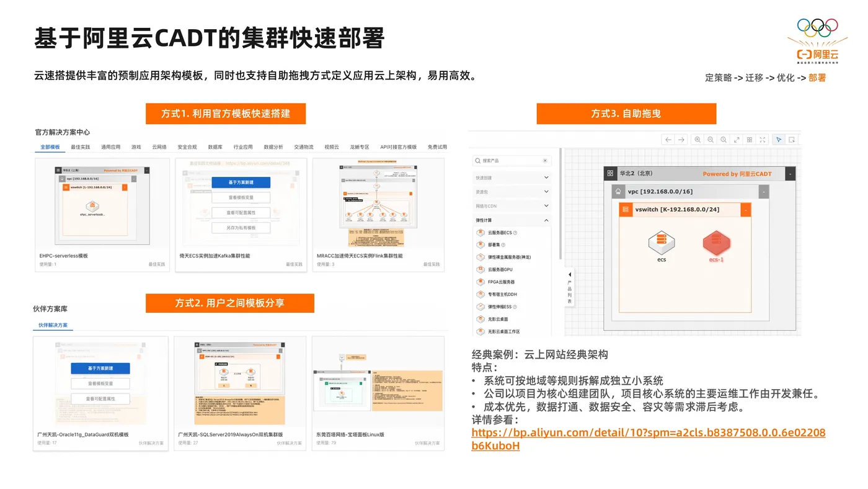Expand the 资源包 section
Viewport: 868px width, 489px height.
click(512, 192)
